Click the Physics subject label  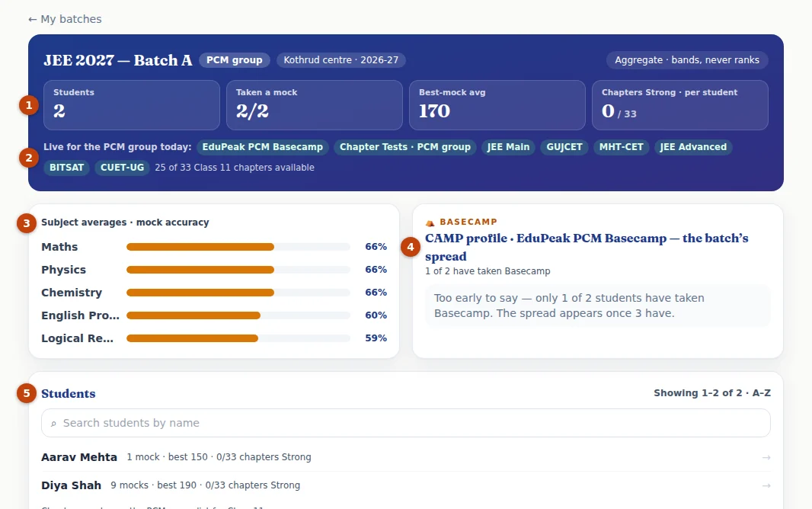64,270
